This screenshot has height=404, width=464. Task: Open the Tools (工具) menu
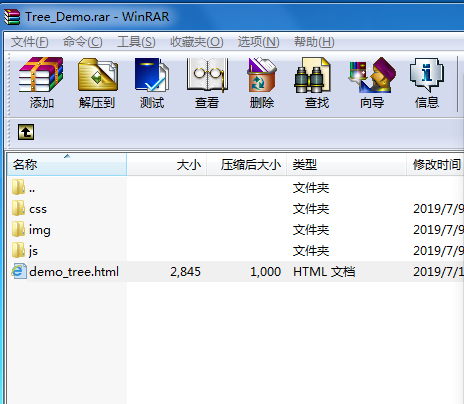(136, 42)
